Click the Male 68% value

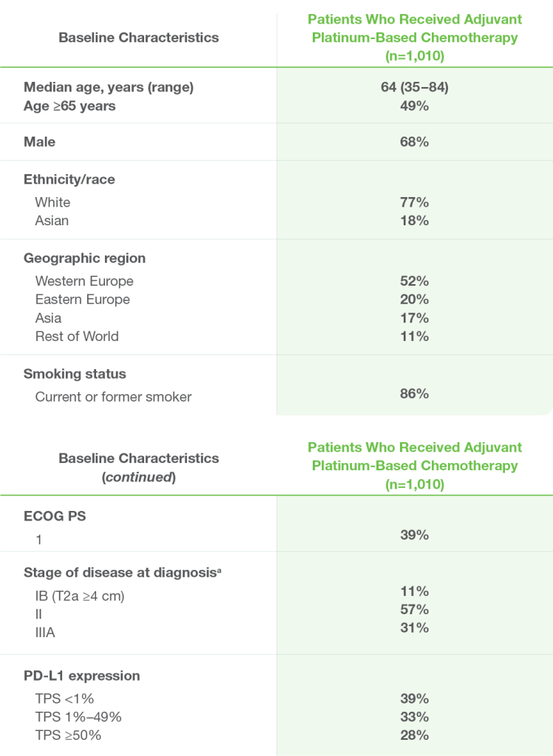[x=414, y=142]
